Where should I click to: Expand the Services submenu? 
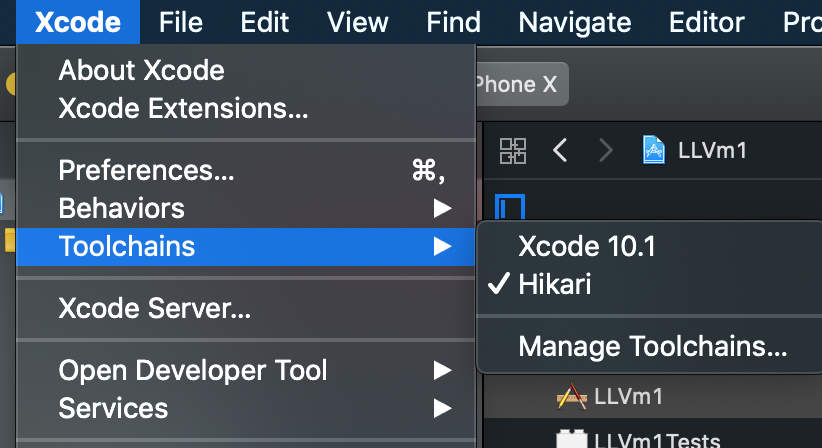[x=246, y=408]
